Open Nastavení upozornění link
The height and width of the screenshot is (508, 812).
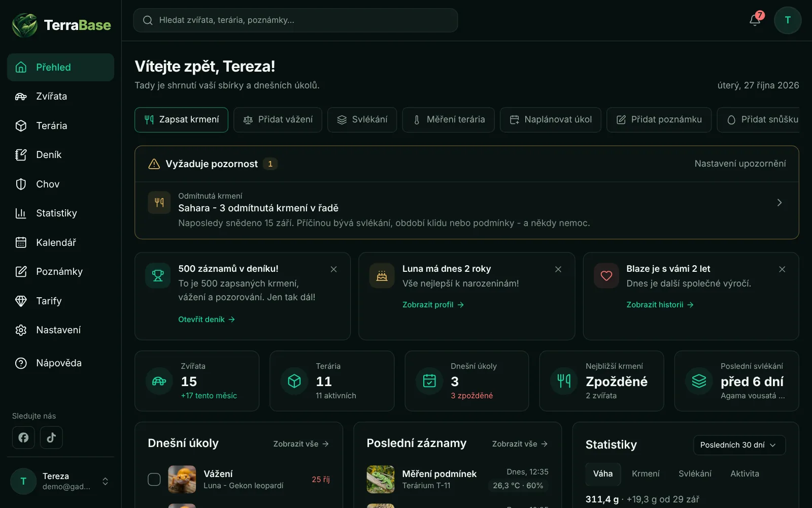click(740, 164)
